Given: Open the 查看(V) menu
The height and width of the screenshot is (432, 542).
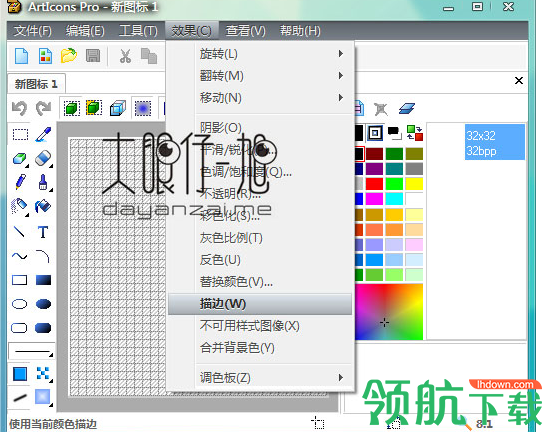Looking at the screenshot, I should click(x=245, y=31).
